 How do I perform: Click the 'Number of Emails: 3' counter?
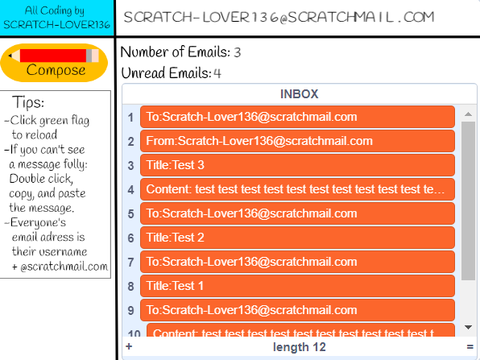tap(181, 52)
